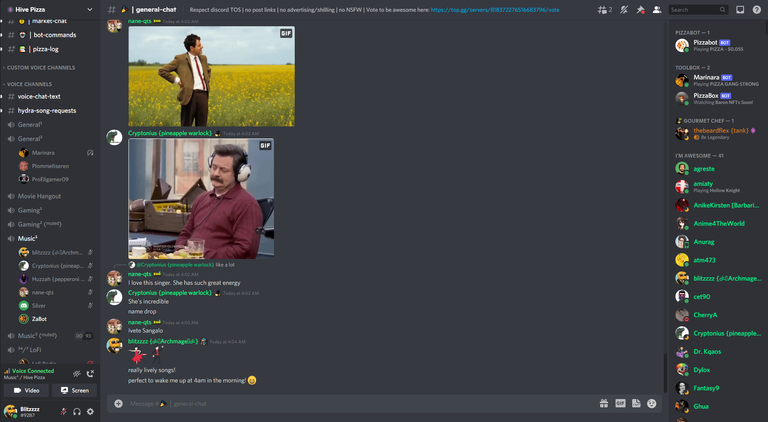Open the sticker picker
This screenshot has height=422, width=768.
pyautogui.click(x=636, y=403)
